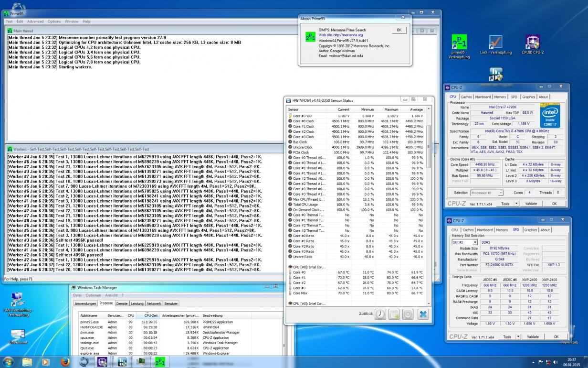Open Prime95 Window menu
This screenshot has height=368, width=588.
(72, 22)
